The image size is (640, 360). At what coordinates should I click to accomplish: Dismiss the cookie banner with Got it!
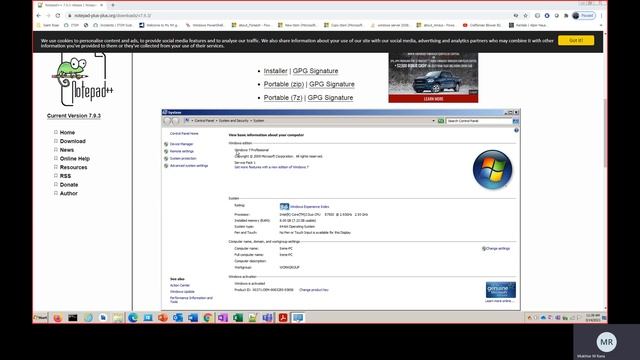[576, 40]
